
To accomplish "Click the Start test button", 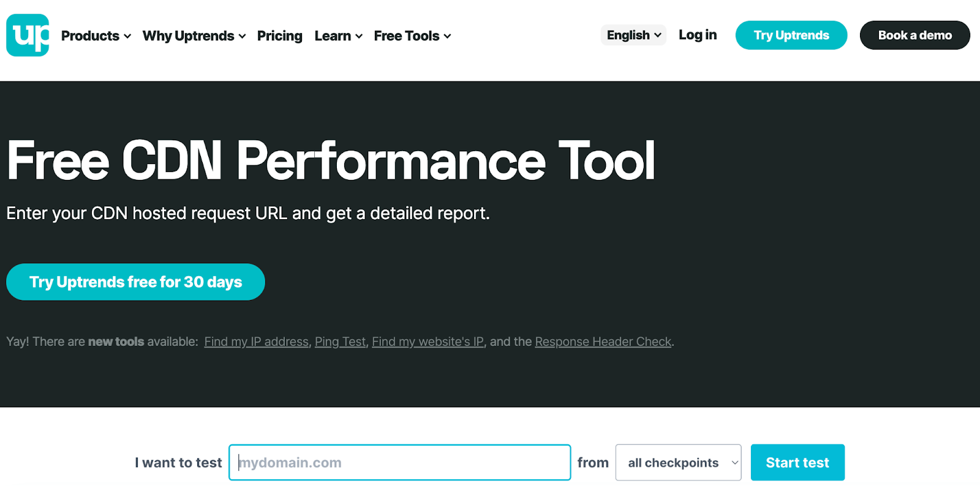I will 797,462.
